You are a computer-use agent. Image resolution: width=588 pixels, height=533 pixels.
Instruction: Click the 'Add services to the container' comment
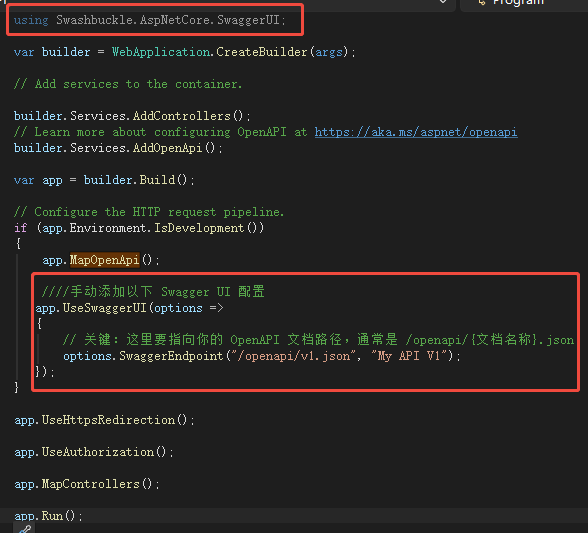pyautogui.click(x=128, y=84)
